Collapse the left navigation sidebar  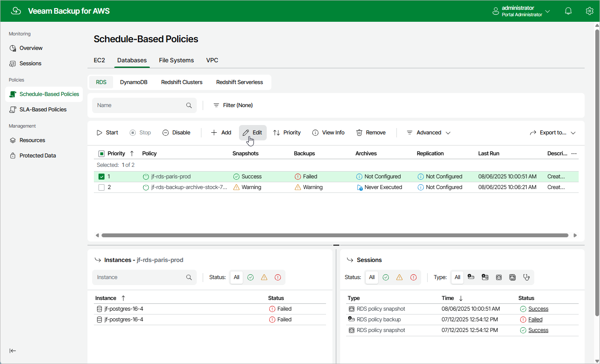[13, 351]
